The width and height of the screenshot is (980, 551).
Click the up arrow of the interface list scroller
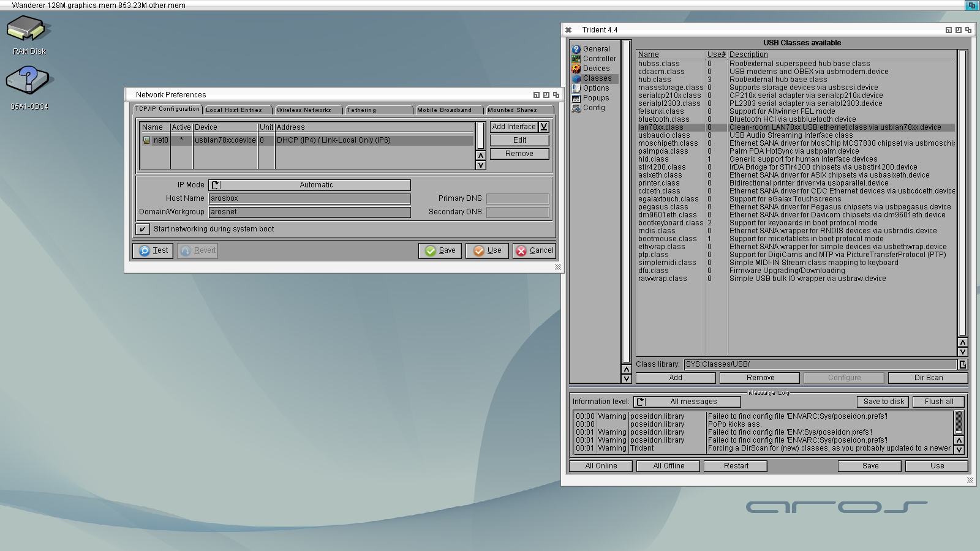click(x=481, y=156)
